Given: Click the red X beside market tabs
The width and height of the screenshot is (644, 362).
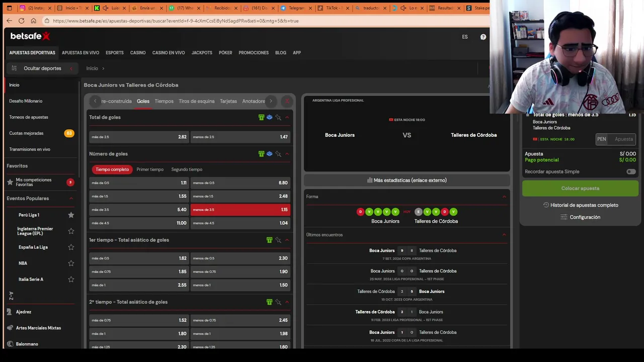Looking at the screenshot, I should [287, 101].
